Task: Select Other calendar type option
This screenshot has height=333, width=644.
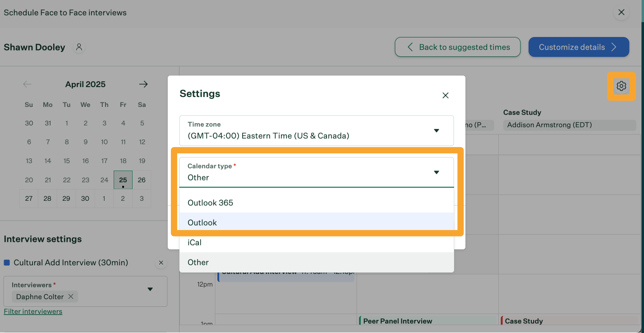Action: pos(198,262)
